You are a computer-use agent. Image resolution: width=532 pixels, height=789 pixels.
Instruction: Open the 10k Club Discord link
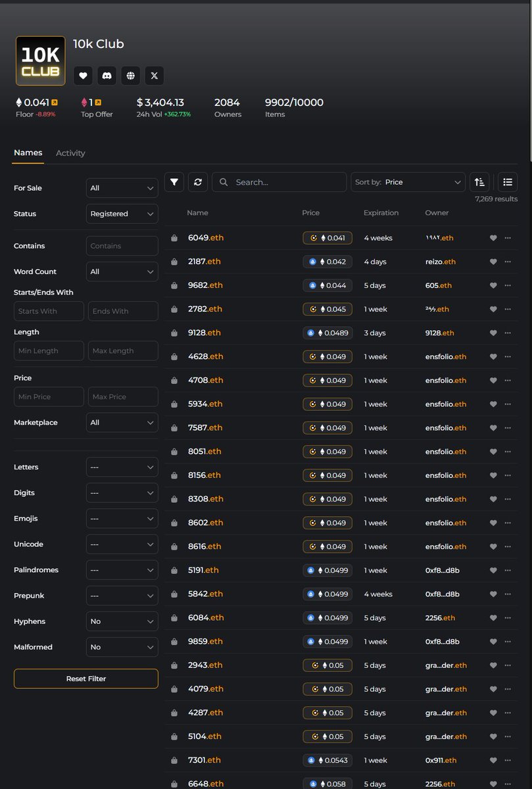(107, 76)
